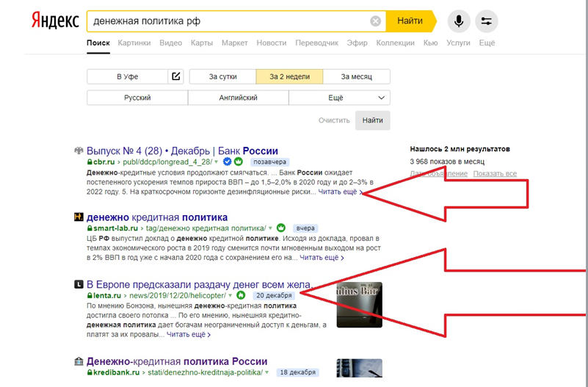Open dropdown arrow after smart-lab.ru URL

(x=270, y=228)
